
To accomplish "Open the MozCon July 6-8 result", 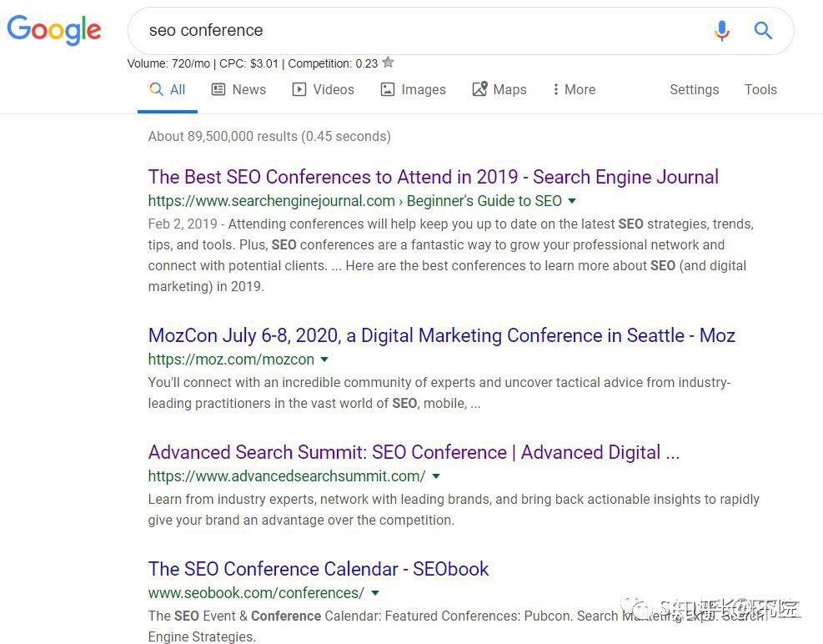I will tap(441, 335).
